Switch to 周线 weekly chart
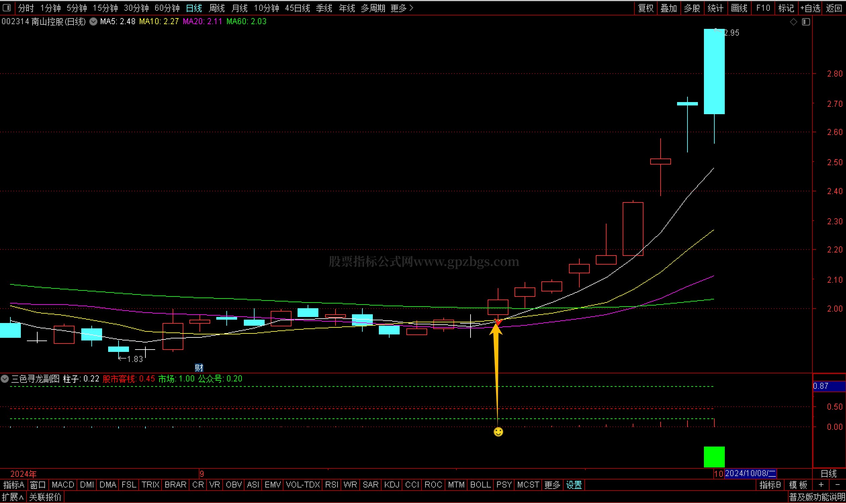The height and width of the screenshot is (504, 846). click(217, 8)
